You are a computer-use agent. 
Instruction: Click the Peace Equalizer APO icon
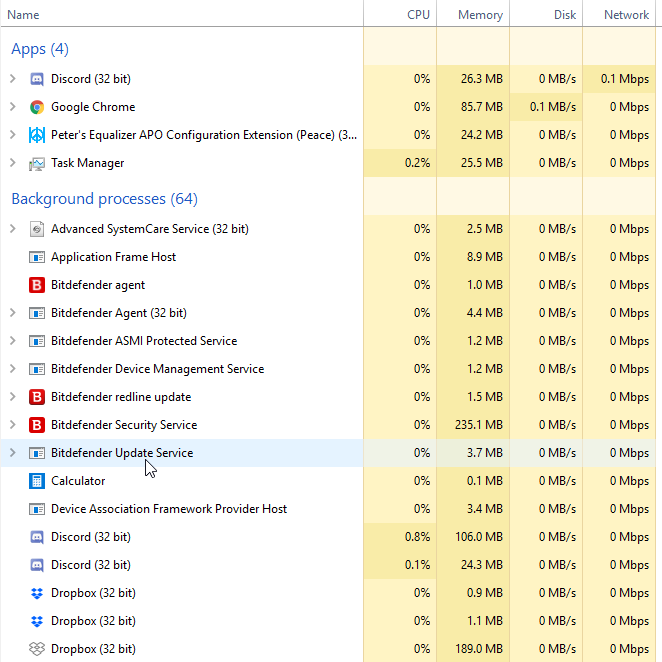coord(37,135)
